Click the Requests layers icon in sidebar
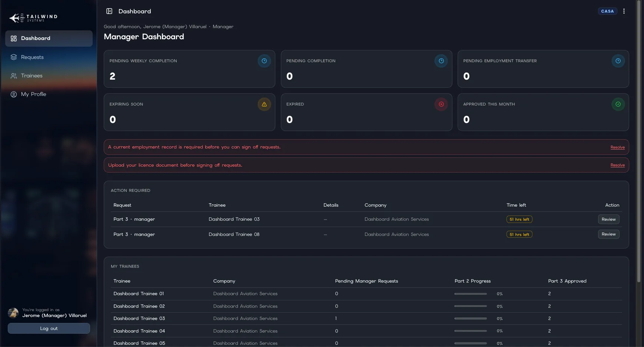 coord(14,57)
